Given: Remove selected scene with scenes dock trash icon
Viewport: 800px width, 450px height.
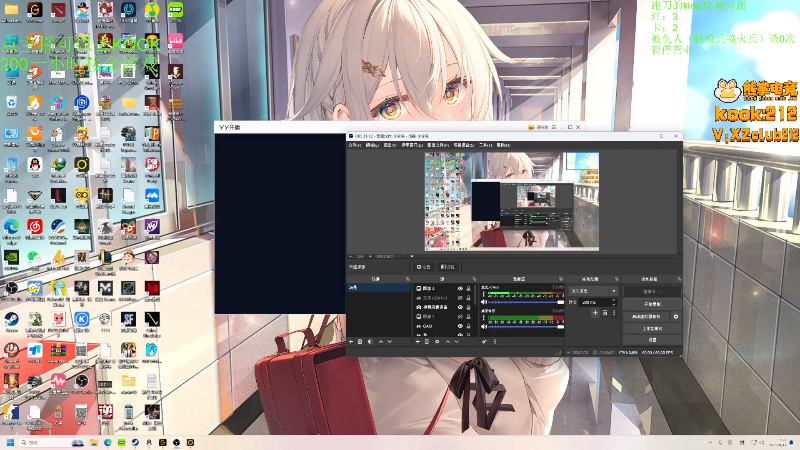Looking at the screenshot, I should click(x=360, y=342).
